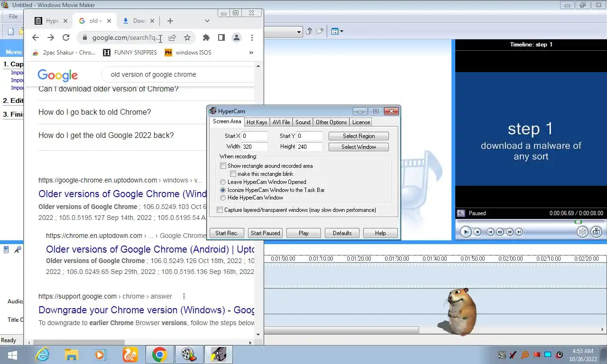Open 2pac Shakur bookmark
The height and width of the screenshot is (364, 607).
[64, 53]
